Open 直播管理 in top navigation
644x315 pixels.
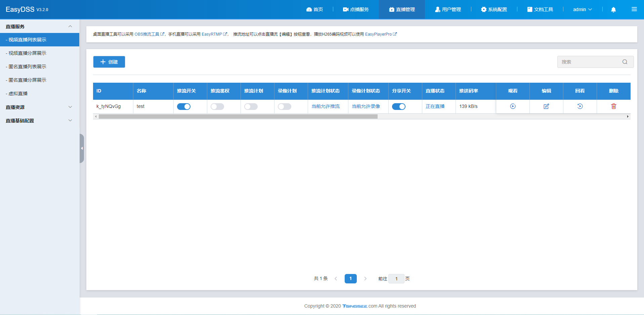pos(402,9)
